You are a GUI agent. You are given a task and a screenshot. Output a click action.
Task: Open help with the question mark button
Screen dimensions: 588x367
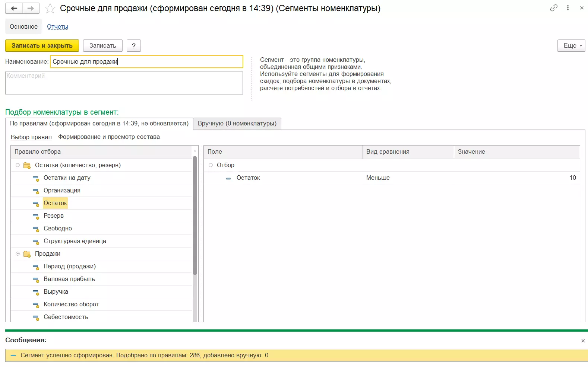(x=134, y=45)
